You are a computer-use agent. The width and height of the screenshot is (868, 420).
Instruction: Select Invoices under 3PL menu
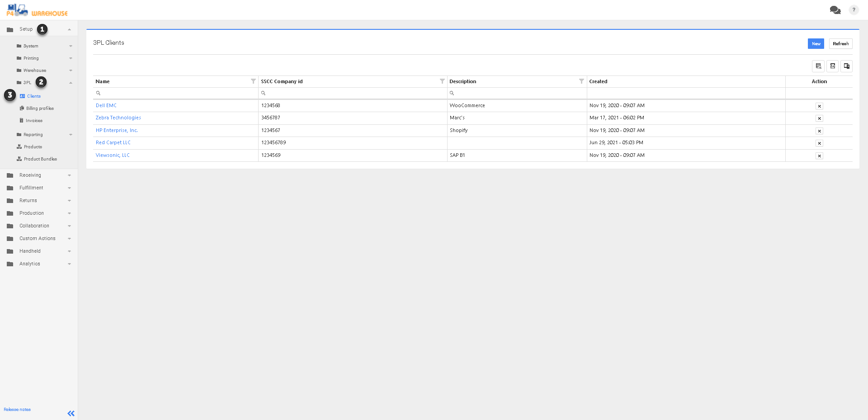tap(34, 121)
